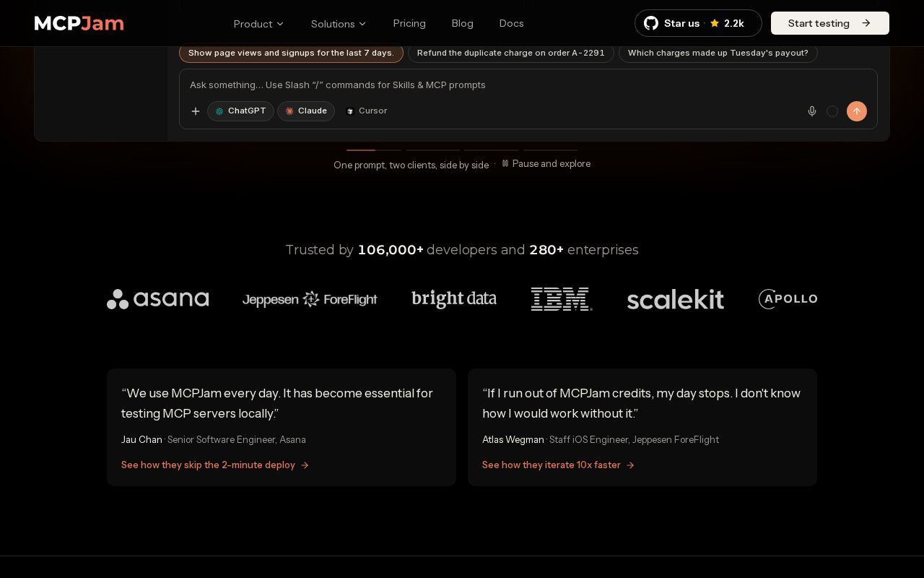Open the GitHub Star us button
The image size is (924, 578).
pos(698,23)
